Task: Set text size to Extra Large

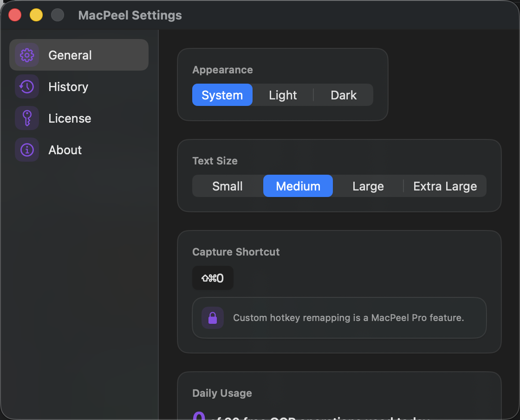Action: [x=445, y=186]
